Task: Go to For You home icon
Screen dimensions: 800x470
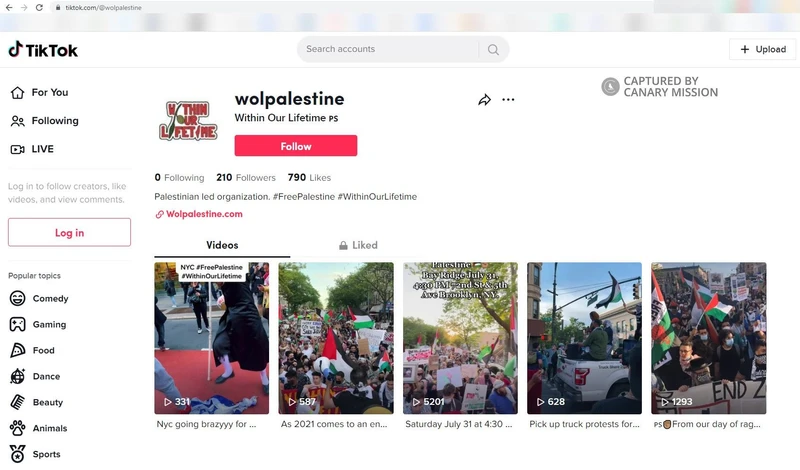Action: (x=17, y=92)
